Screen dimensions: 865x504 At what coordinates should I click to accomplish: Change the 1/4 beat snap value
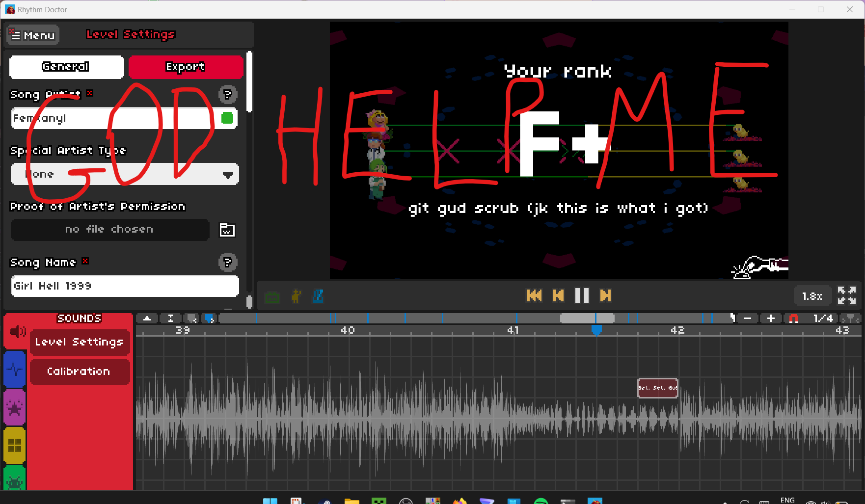823,318
